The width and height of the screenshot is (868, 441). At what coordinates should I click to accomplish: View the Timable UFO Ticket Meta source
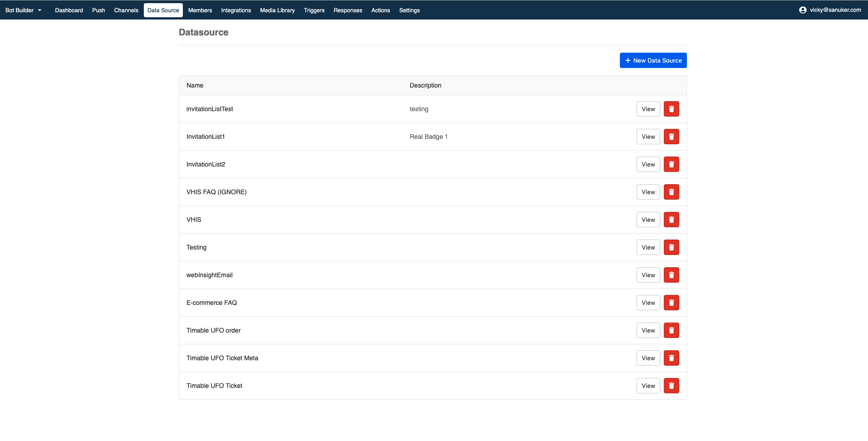pos(648,358)
